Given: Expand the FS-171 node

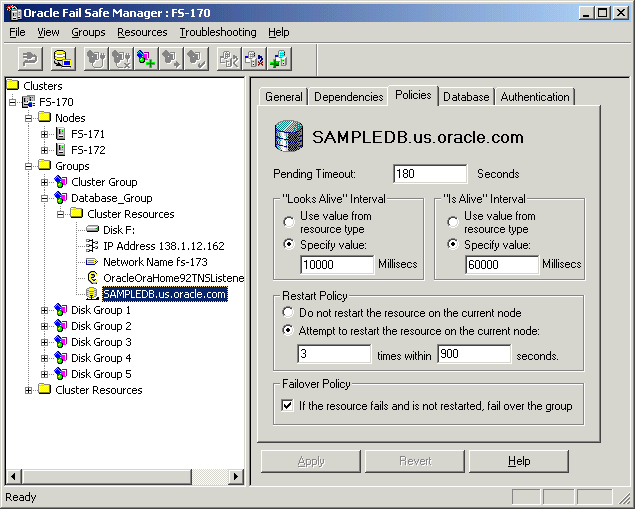Looking at the screenshot, I should 45,134.
